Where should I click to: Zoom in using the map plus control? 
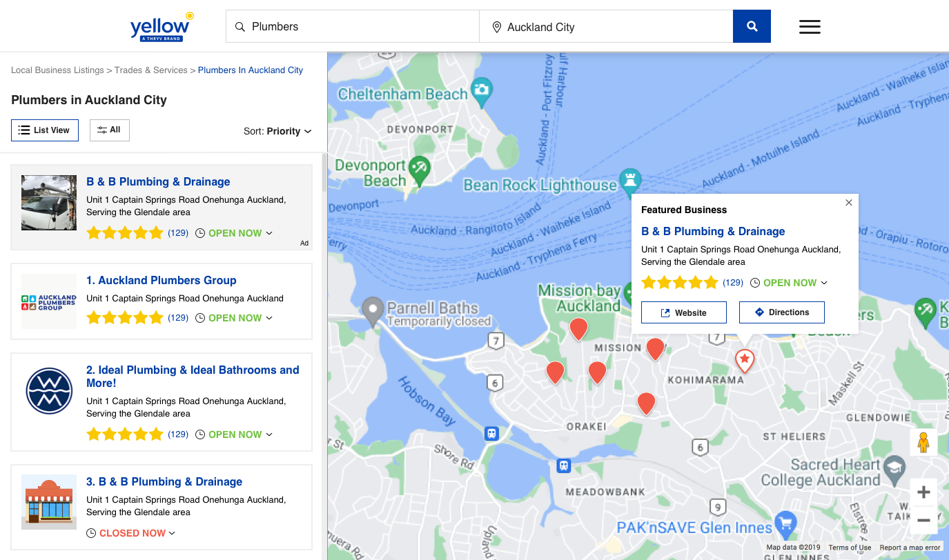(923, 491)
